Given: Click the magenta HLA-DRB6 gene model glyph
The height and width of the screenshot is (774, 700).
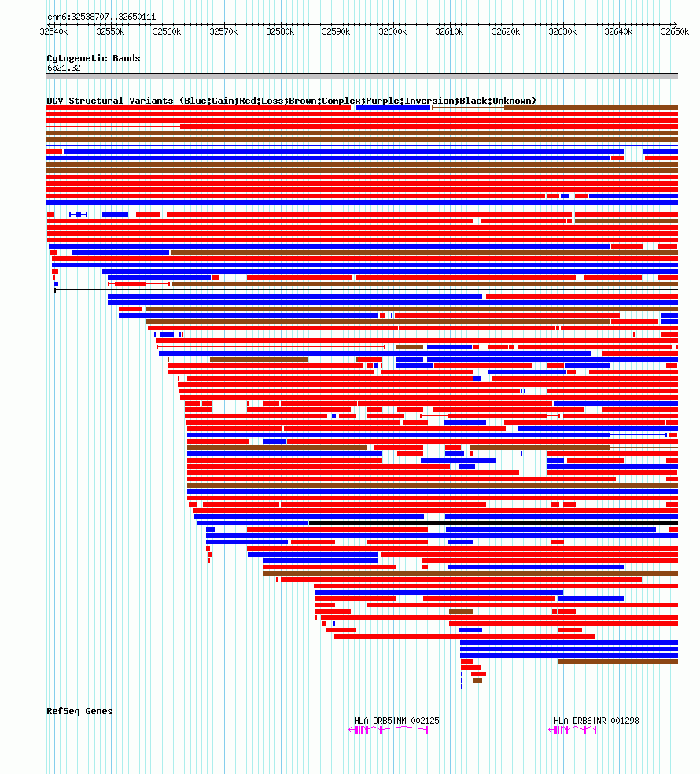Looking at the screenshot, I should point(573,730).
